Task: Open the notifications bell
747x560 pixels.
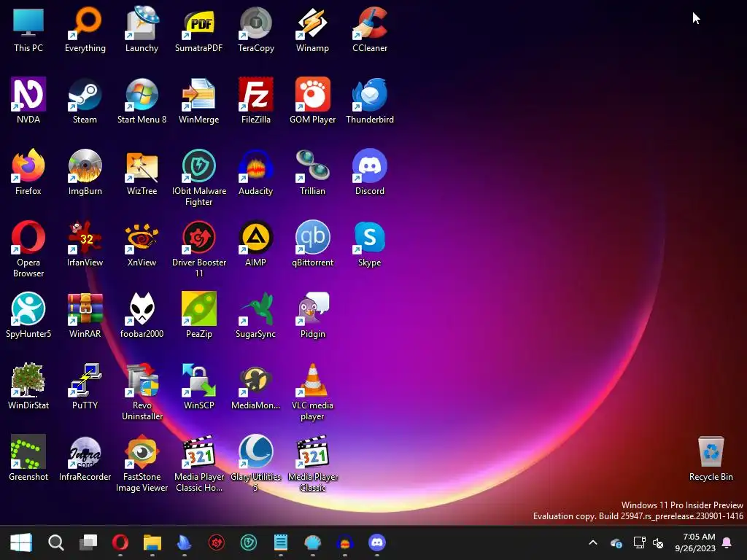Action: (727, 542)
